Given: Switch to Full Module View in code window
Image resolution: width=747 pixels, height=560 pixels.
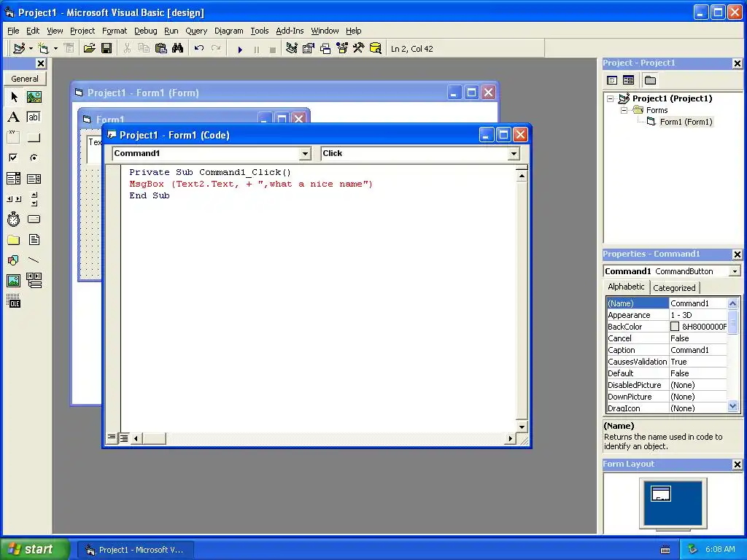Looking at the screenshot, I should point(124,437).
